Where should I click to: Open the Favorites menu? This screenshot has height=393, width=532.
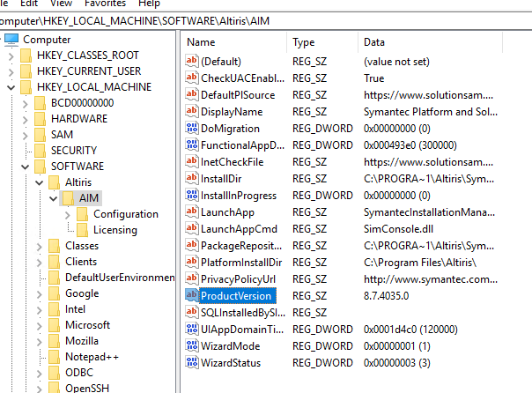pyautogui.click(x=105, y=4)
